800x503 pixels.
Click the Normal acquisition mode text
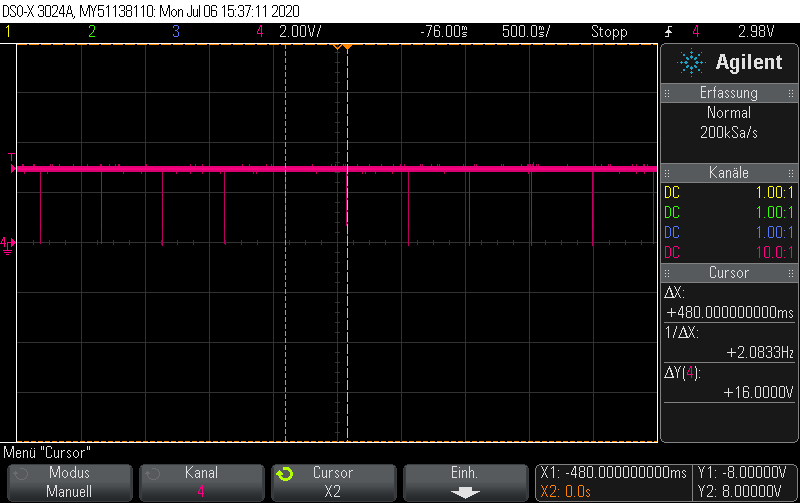tap(729, 112)
